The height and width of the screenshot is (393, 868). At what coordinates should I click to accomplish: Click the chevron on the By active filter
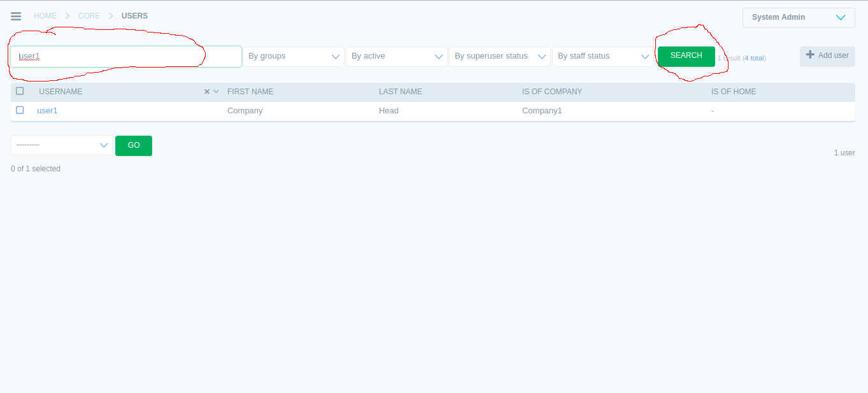pyautogui.click(x=439, y=56)
